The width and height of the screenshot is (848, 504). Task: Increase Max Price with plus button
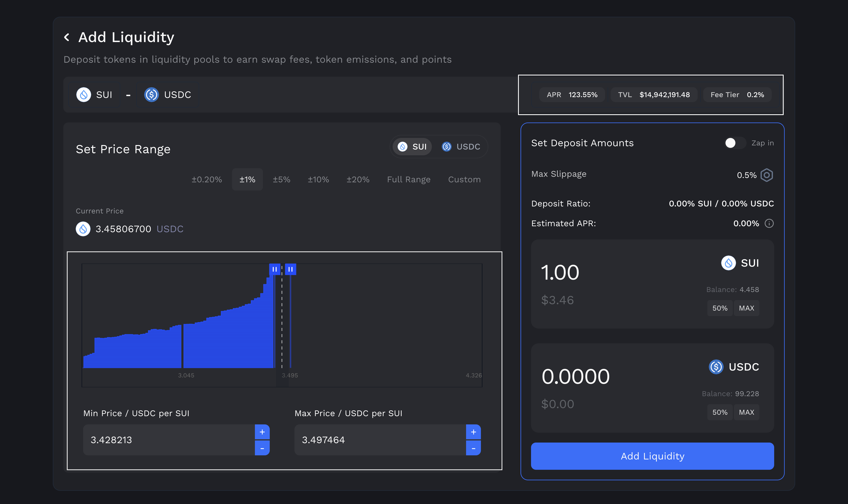tap(473, 432)
